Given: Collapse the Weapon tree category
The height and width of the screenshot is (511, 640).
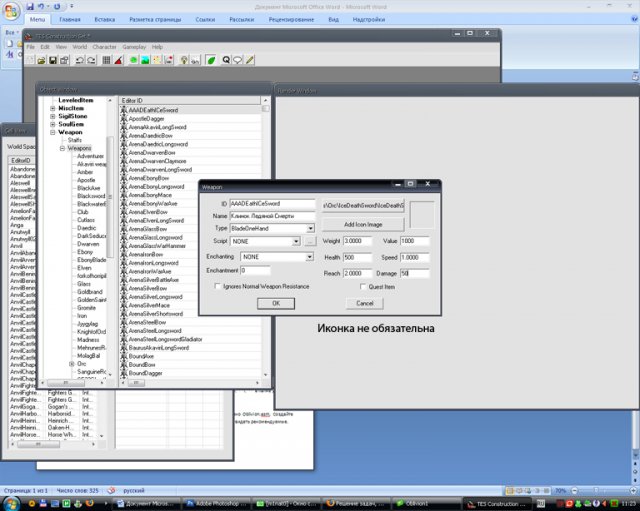Looking at the screenshot, I should click(x=53, y=132).
